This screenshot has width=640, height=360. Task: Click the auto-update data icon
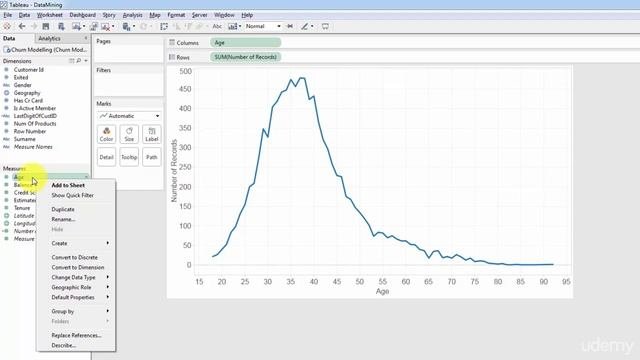click(x=126, y=26)
